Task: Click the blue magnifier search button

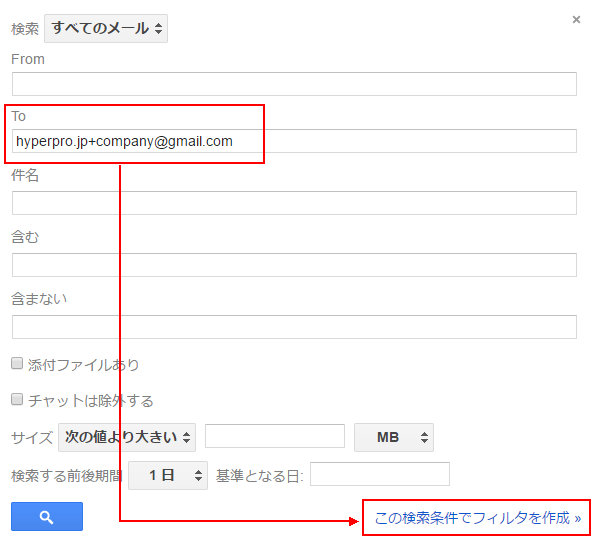Action: [47, 517]
